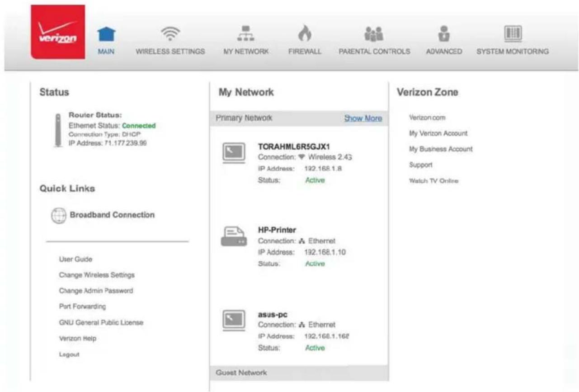The height and width of the screenshot is (392, 579).
Task: Click Show More in Primary Network
Action: point(363,118)
